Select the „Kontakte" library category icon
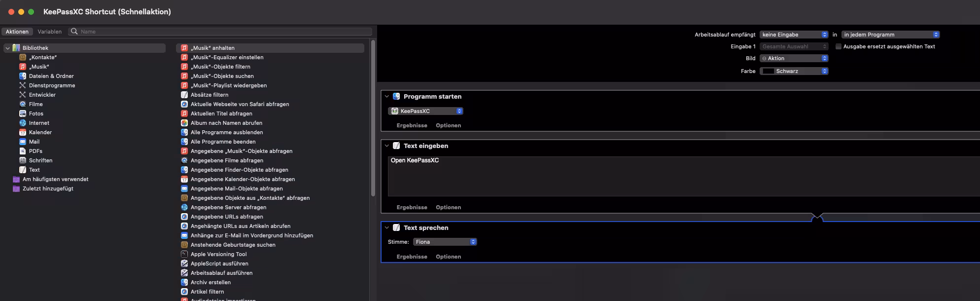 (x=23, y=57)
